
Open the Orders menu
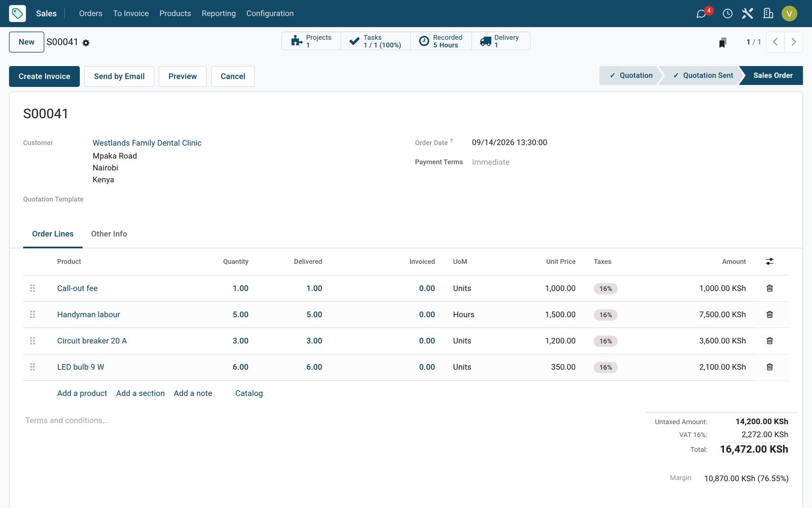coord(91,13)
